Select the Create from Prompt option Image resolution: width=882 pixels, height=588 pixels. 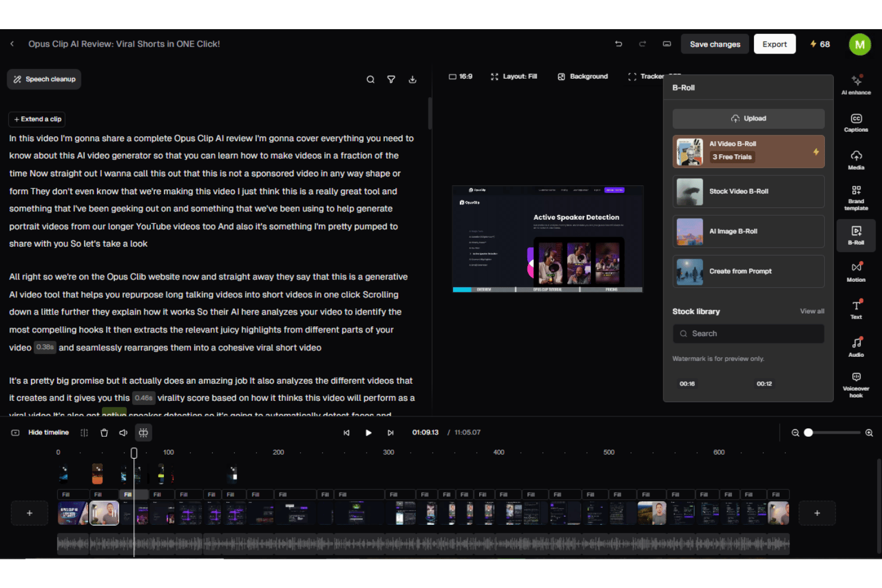click(x=749, y=271)
